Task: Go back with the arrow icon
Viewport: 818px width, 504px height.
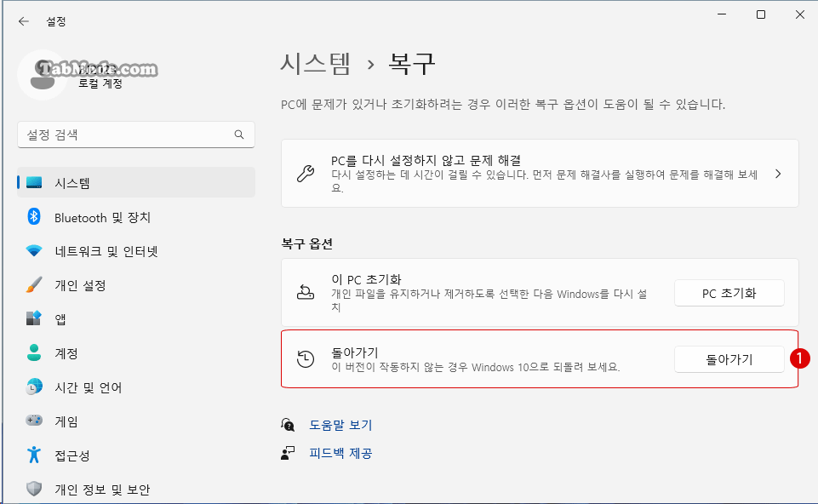Action: pyautogui.click(x=24, y=21)
